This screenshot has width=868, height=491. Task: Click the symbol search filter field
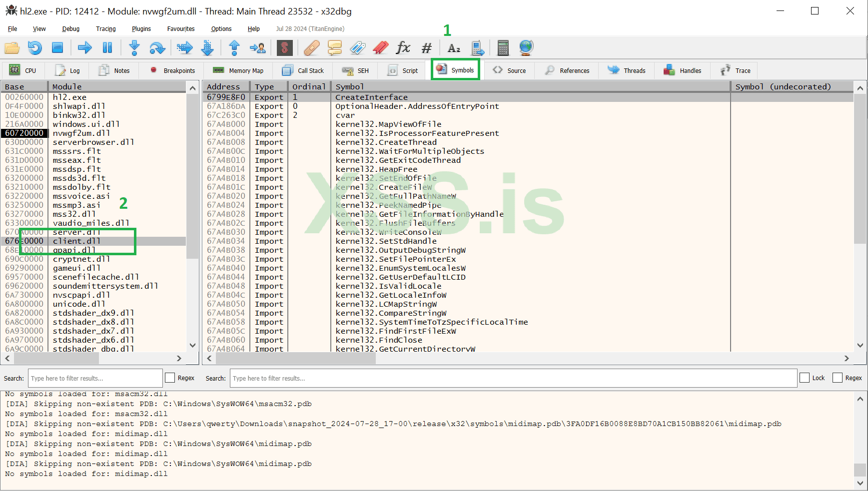[513, 378]
